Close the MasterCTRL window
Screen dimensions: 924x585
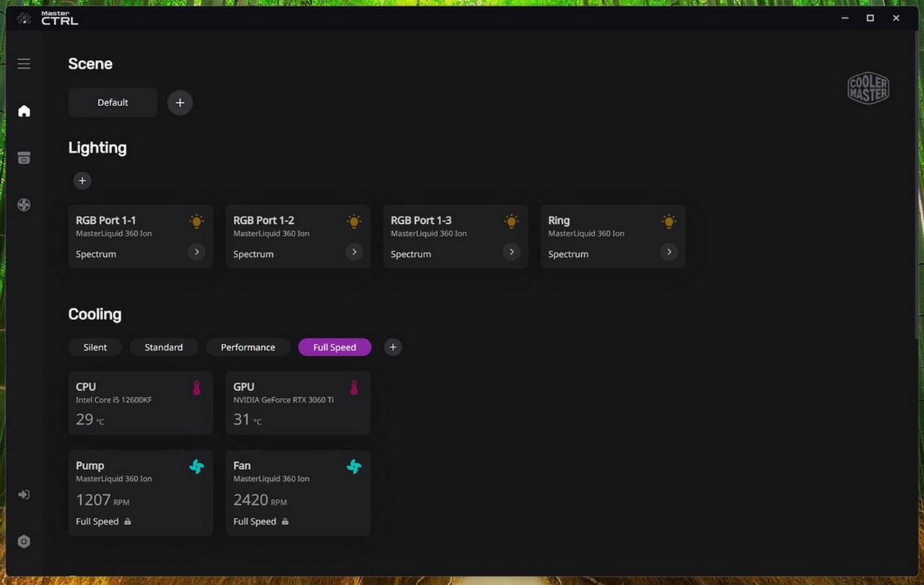coord(897,18)
